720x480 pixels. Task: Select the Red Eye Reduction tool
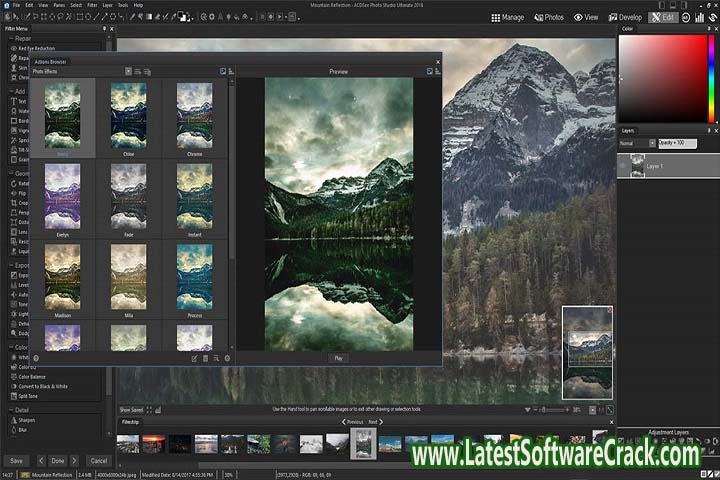click(x=36, y=47)
